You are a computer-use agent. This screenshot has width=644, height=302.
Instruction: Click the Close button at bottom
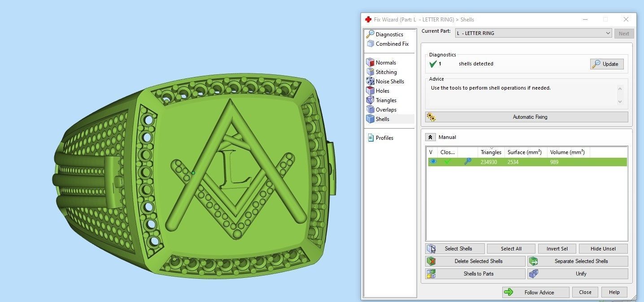point(585,292)
